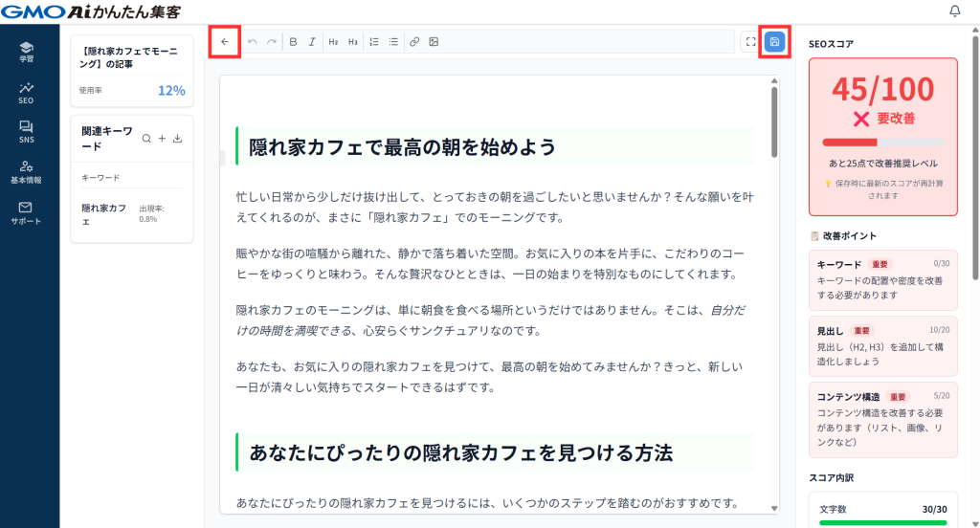Open notifications with the bell icon
Image resolution: width=980 pixels, height=528 pixels.
point(954,11)
